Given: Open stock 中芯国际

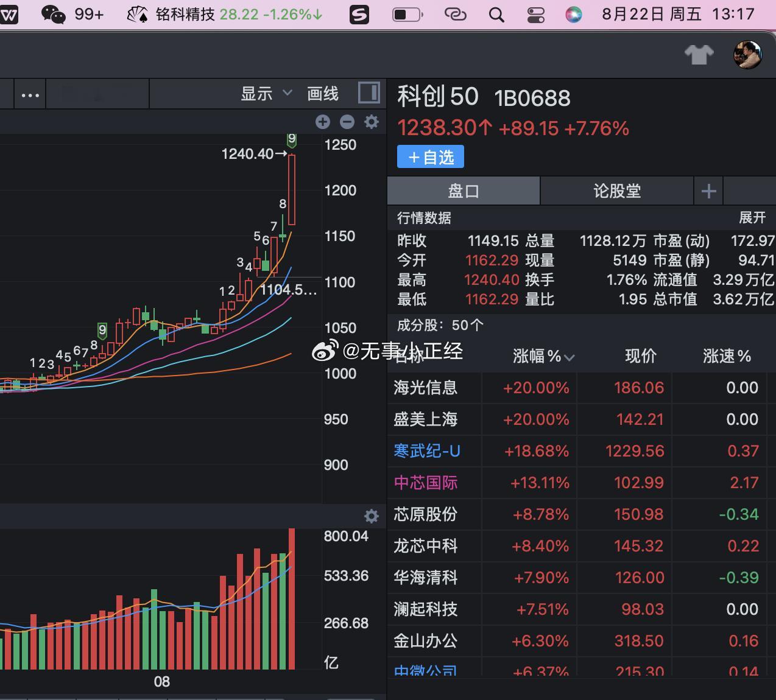Looking at the screenshot, I should pos(425,483).
